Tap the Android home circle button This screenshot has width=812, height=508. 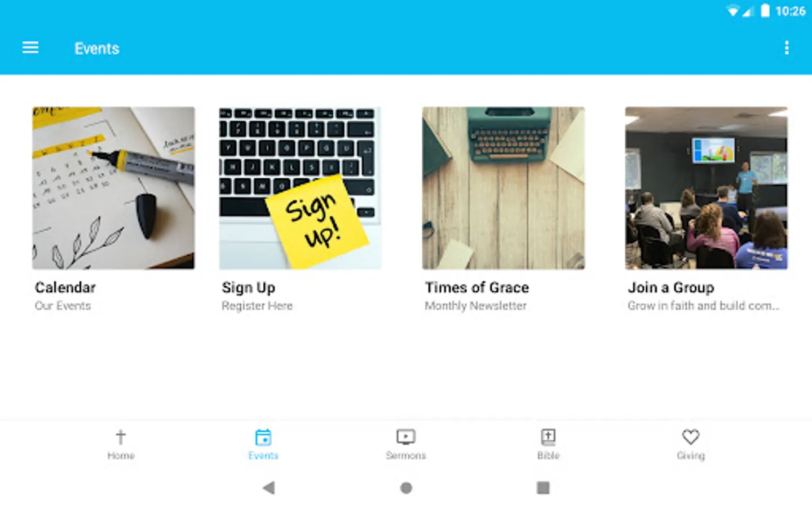tap(406, 488)
